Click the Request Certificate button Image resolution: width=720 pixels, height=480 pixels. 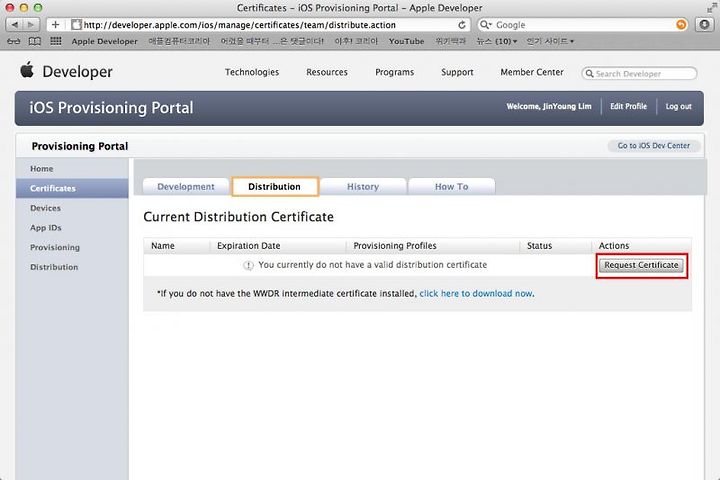click(641, 265)
